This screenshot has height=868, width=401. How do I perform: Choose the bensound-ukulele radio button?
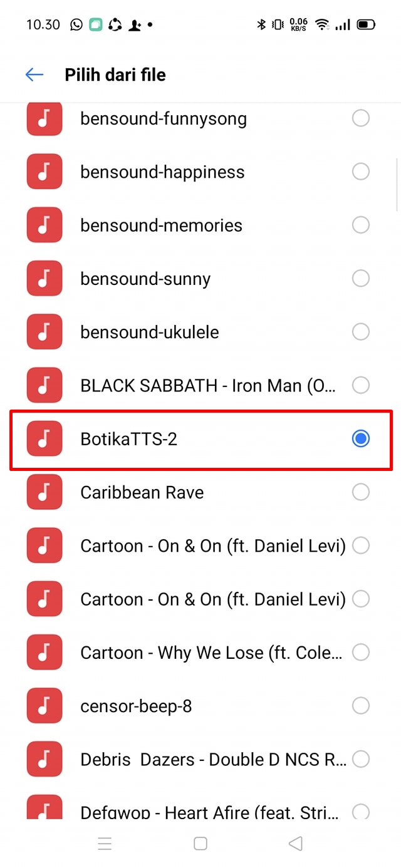coord(361,332)
